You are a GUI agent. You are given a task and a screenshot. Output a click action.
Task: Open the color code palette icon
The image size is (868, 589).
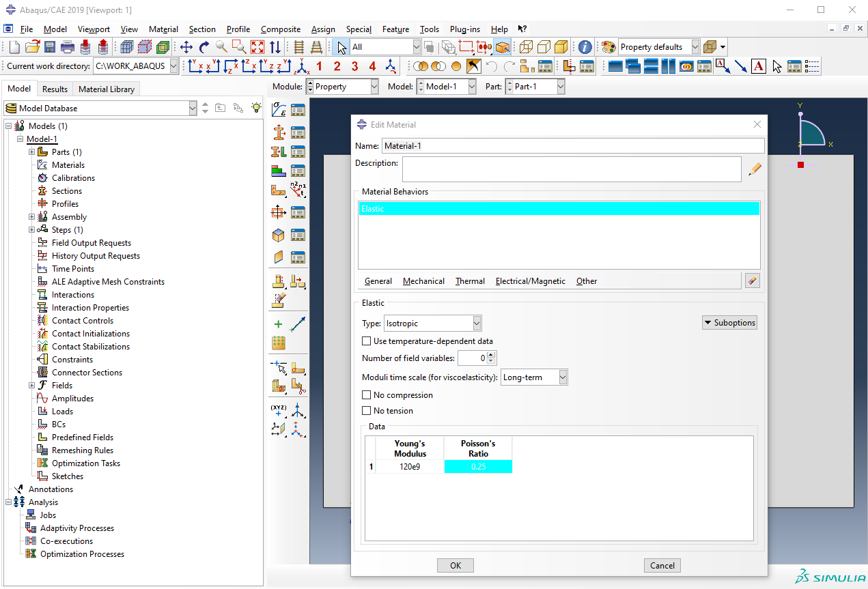coord(608,47)
